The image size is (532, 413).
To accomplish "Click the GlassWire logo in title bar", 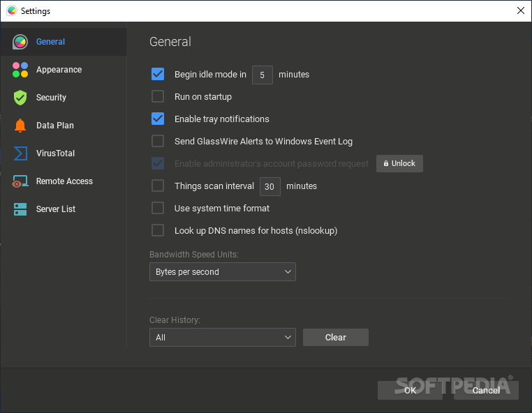I will (x=12, y=11).
